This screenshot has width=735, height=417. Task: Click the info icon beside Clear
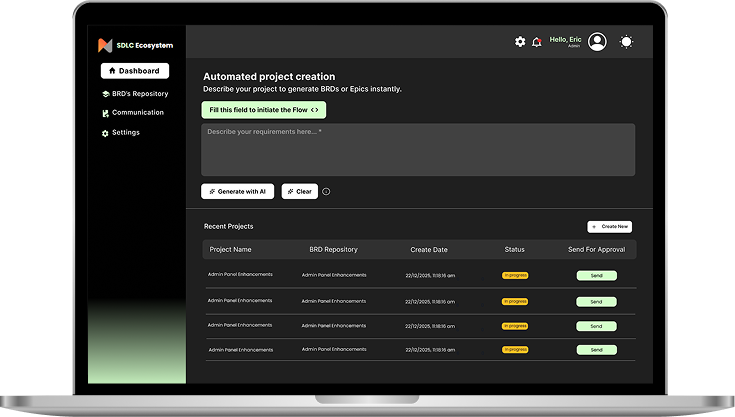pyautogui.click(x=326, y=192)
